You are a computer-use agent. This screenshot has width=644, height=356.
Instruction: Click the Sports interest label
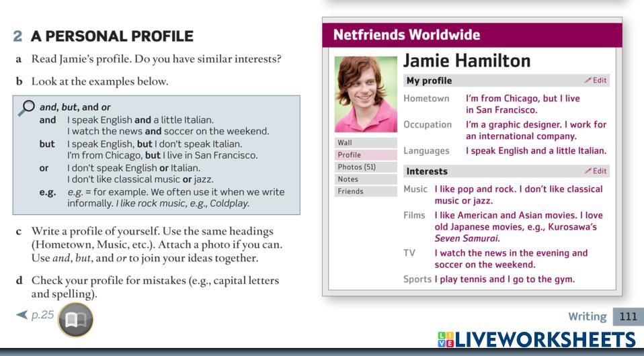point(417,279)
